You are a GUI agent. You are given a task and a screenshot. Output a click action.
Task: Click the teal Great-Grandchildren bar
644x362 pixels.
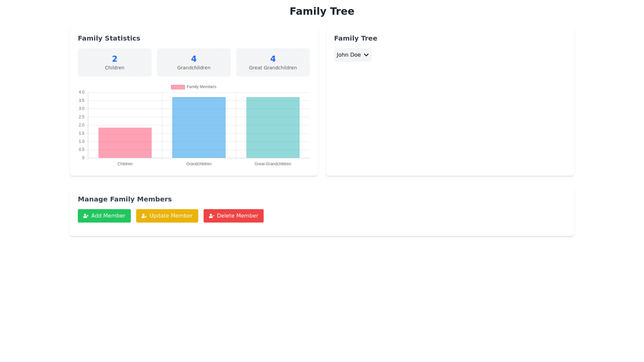273,127
